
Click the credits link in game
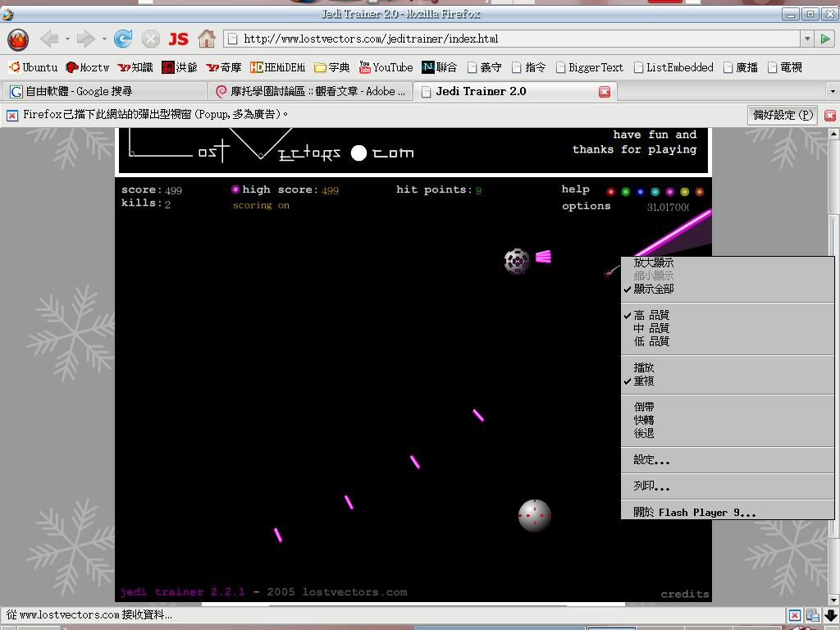click(685, 594)
